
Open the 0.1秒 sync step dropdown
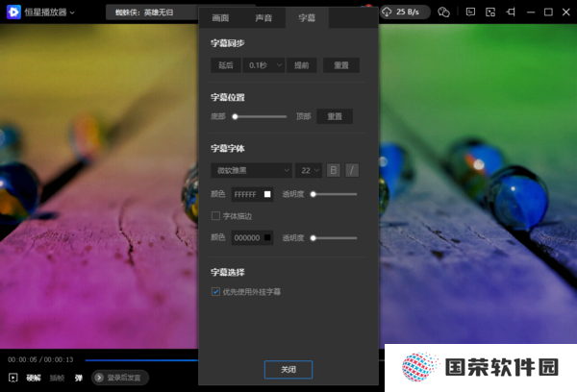pos(263,65)
